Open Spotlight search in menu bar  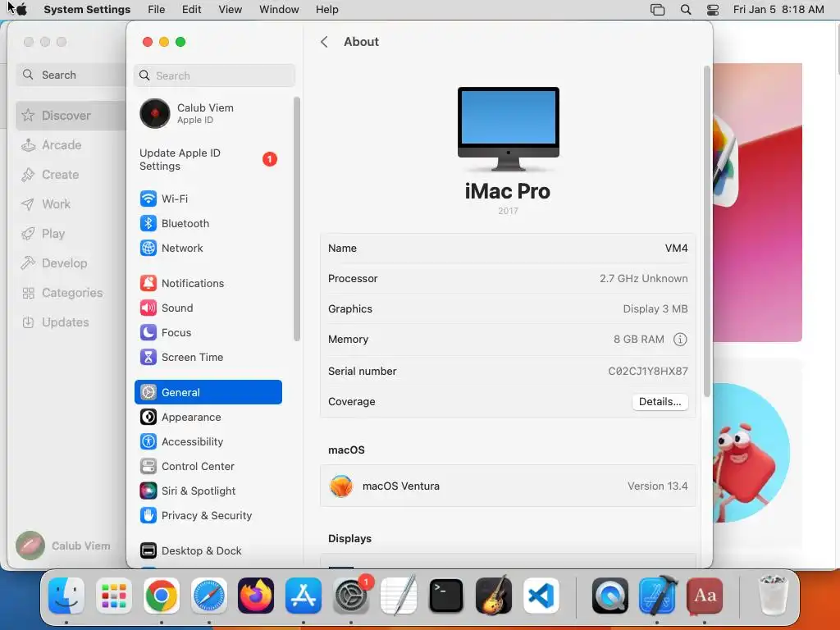tap(686, 10)
